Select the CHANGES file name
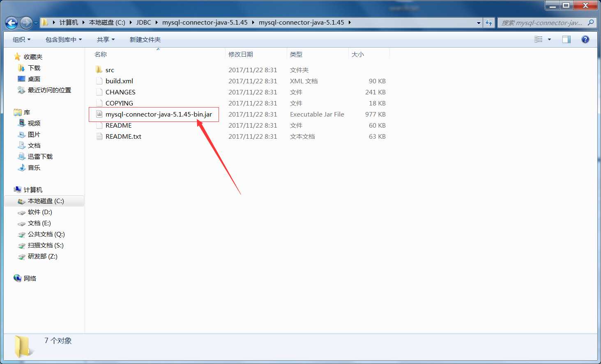This screenshot has height=364, width=601. click(120, 92)
